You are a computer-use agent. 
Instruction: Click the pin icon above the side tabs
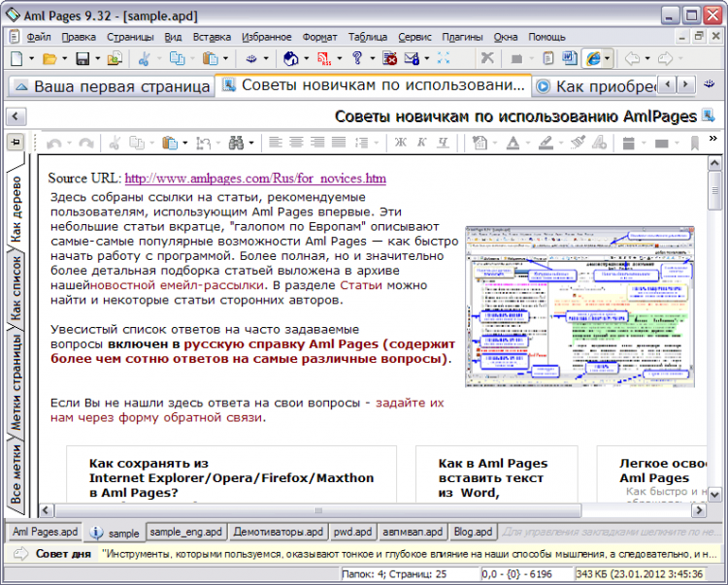tap(16, 143)
